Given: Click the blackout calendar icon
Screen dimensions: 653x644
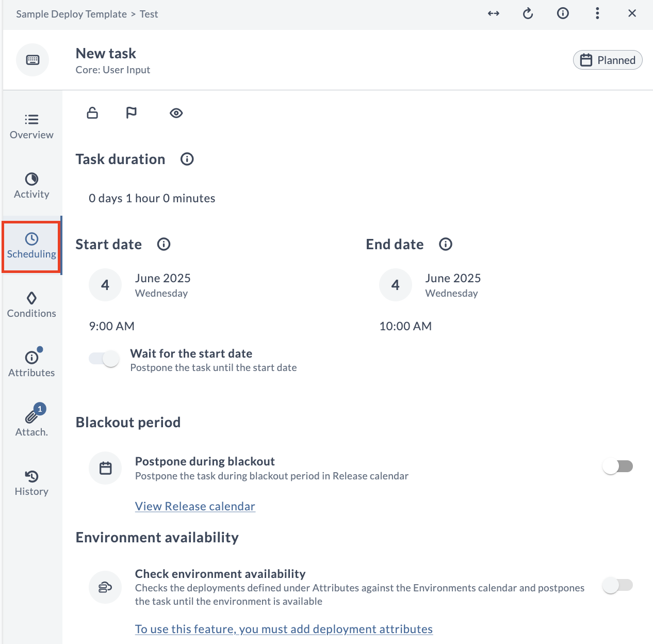Looking at the screenshot, I should tap(105, 468).
